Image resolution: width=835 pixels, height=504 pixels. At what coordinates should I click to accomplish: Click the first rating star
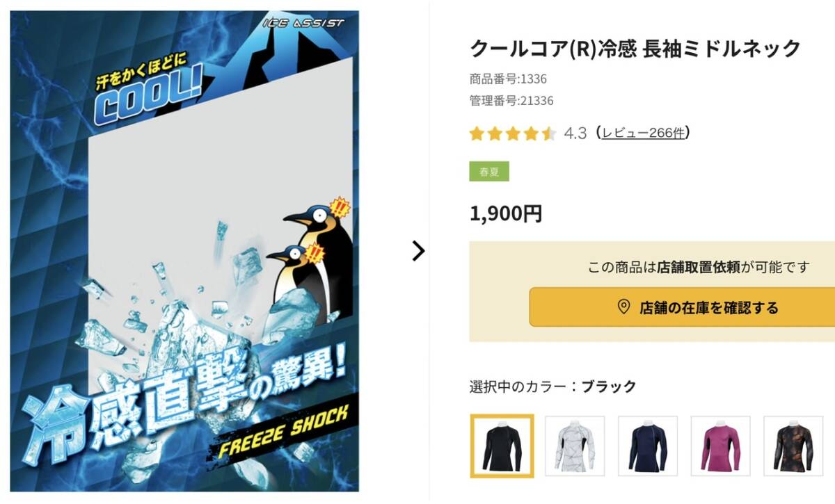coord(477,133)
